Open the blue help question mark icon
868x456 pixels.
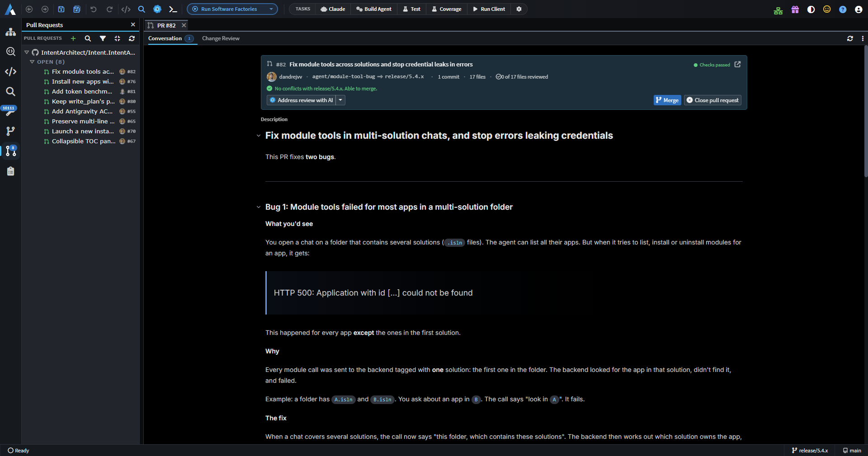coord(843,9)
